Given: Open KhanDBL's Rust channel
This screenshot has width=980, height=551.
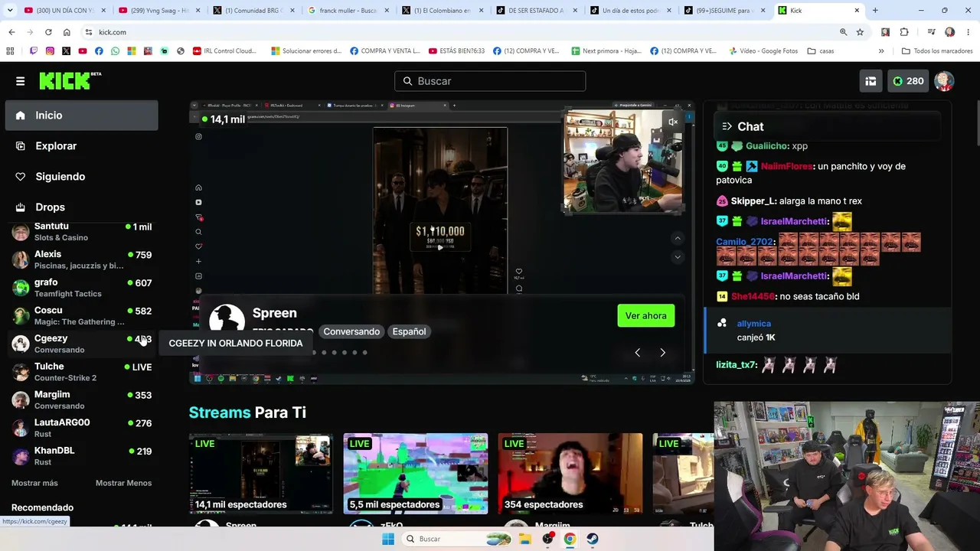Looking at the screenshot, I should click(82, 456).
